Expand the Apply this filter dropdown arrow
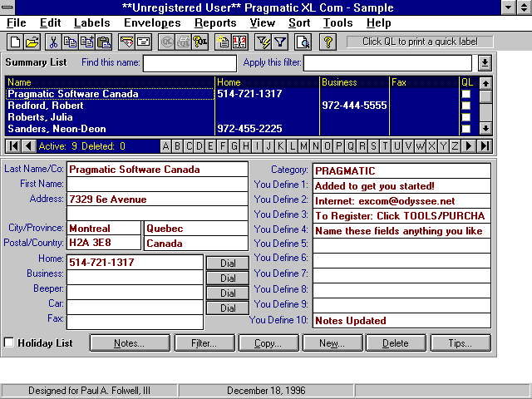 point(485,63)
